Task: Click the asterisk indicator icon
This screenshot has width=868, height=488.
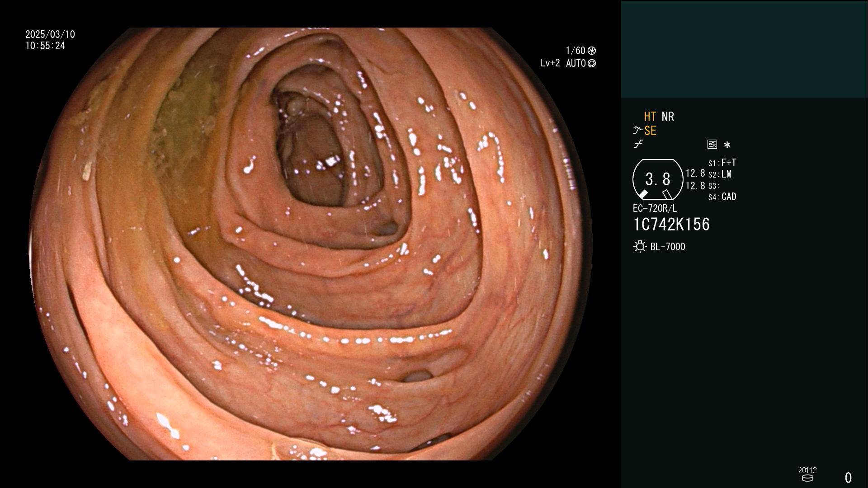Action: tap(727, 145)
